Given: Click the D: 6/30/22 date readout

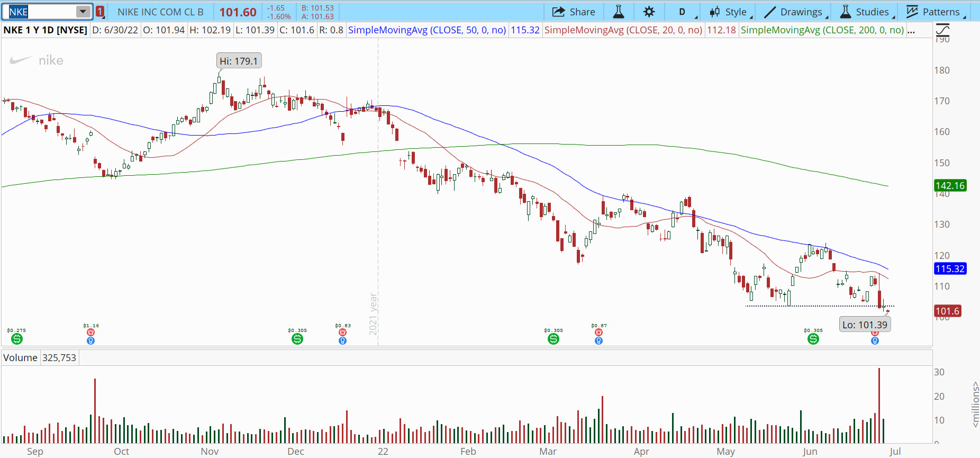Looking at the screenshot, I should [x=115, y=30].
